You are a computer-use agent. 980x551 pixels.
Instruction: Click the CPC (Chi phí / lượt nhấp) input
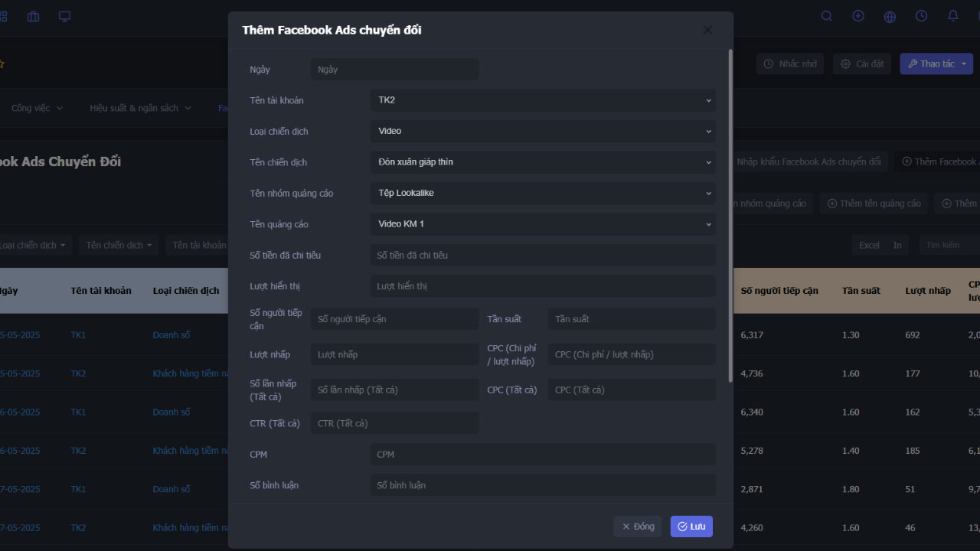[x=632, y=354]
